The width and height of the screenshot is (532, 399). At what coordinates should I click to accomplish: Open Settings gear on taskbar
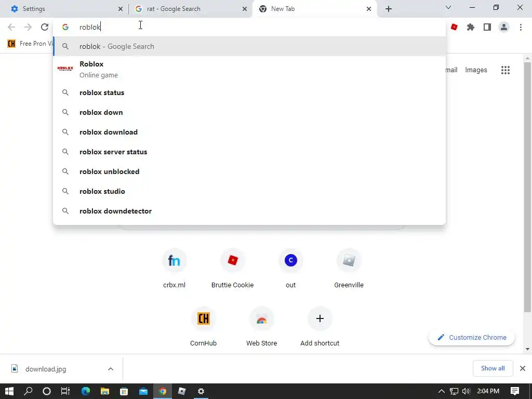click(x=201, y=391)
